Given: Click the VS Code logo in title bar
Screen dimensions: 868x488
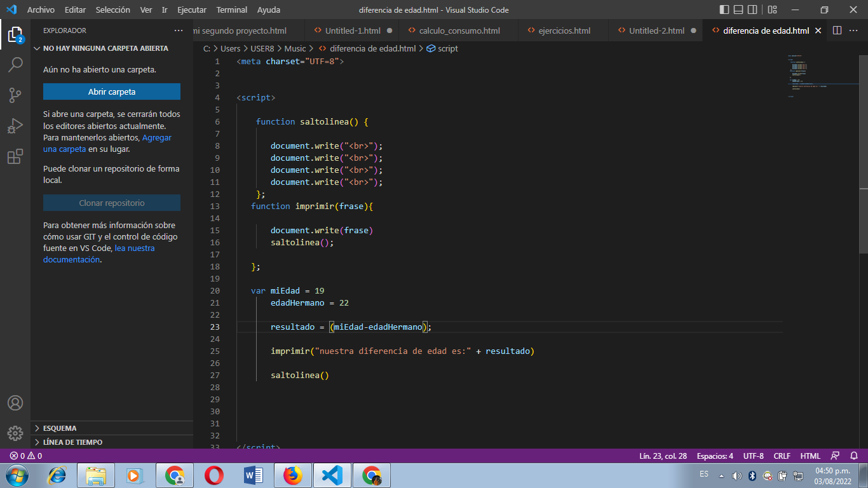Looking at the screenshot, I should tap(11, 10).
